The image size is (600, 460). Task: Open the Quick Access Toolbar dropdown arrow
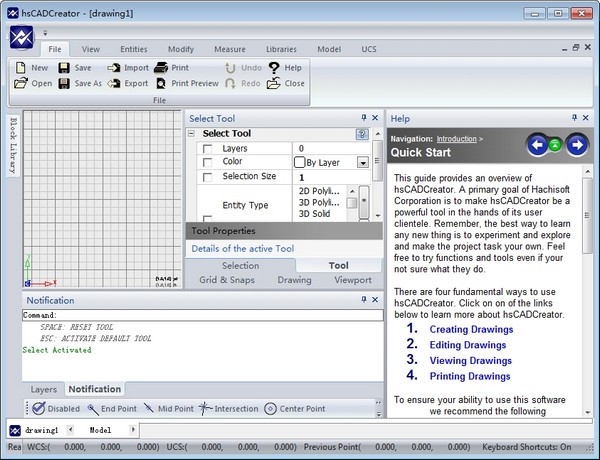coord(45,33)
